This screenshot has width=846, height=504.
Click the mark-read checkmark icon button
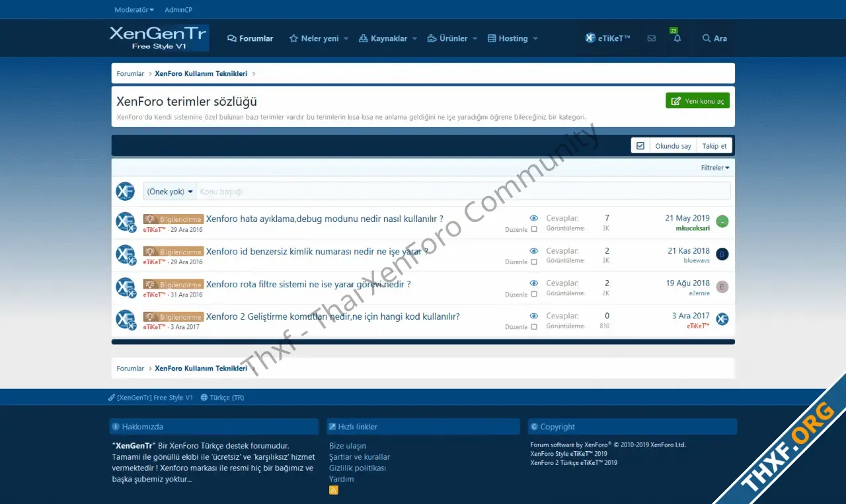coord(640,146)
